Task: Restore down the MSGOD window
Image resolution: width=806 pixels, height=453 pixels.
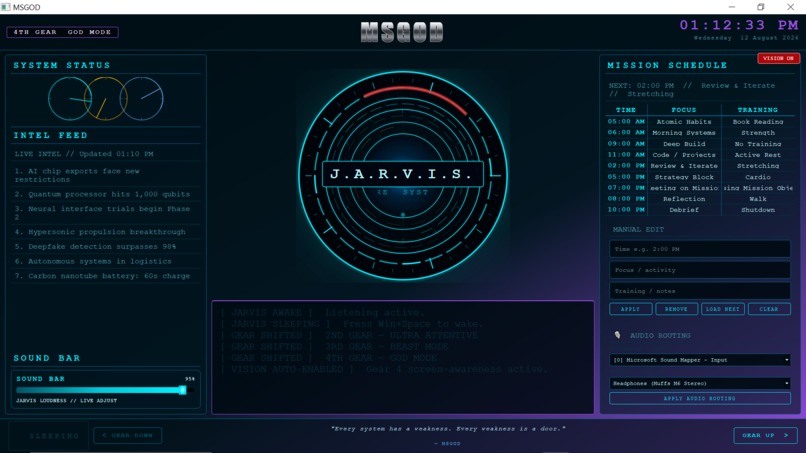Action: [x=761, y=7]
